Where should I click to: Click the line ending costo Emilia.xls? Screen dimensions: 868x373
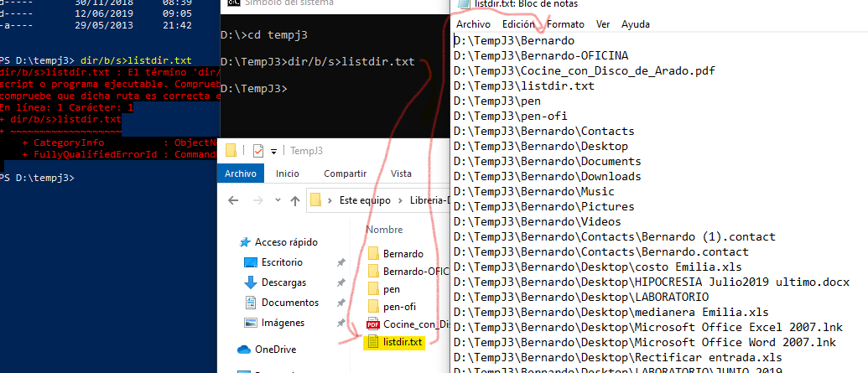tap(597, 267)
